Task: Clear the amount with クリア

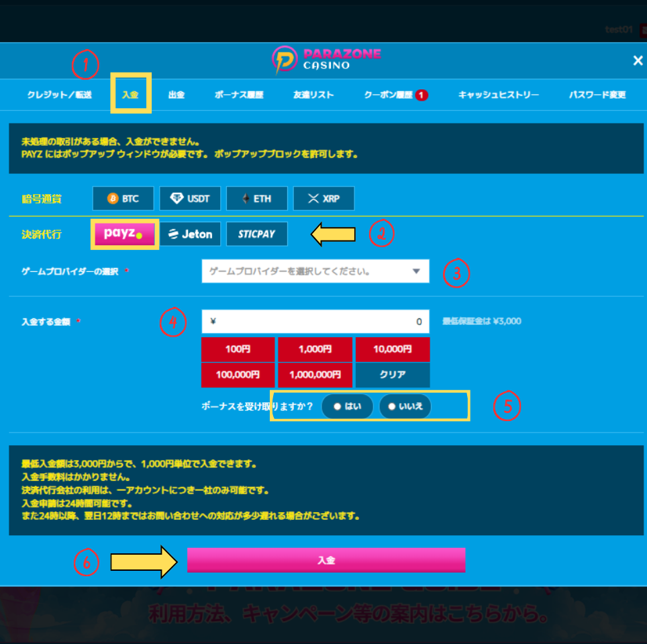Action: [393, 375]
